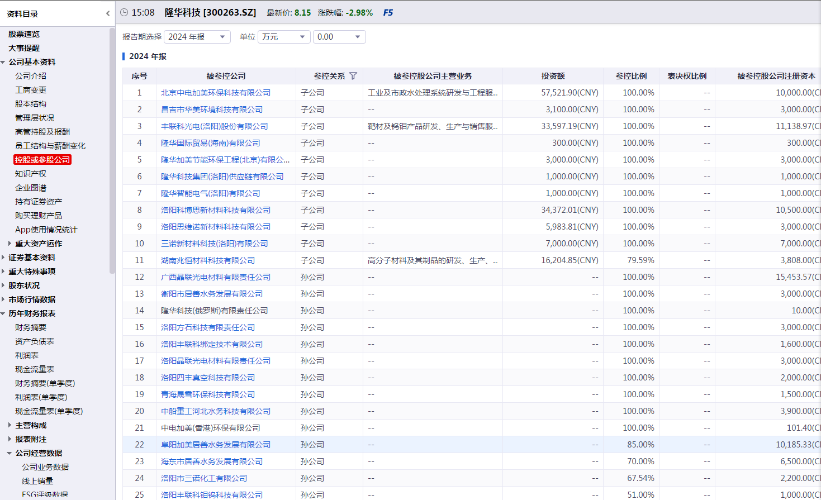Open link 隆华科技集团(洛阳)供应链有限公司
The image size is (821, 500).
tap(222, 176)
